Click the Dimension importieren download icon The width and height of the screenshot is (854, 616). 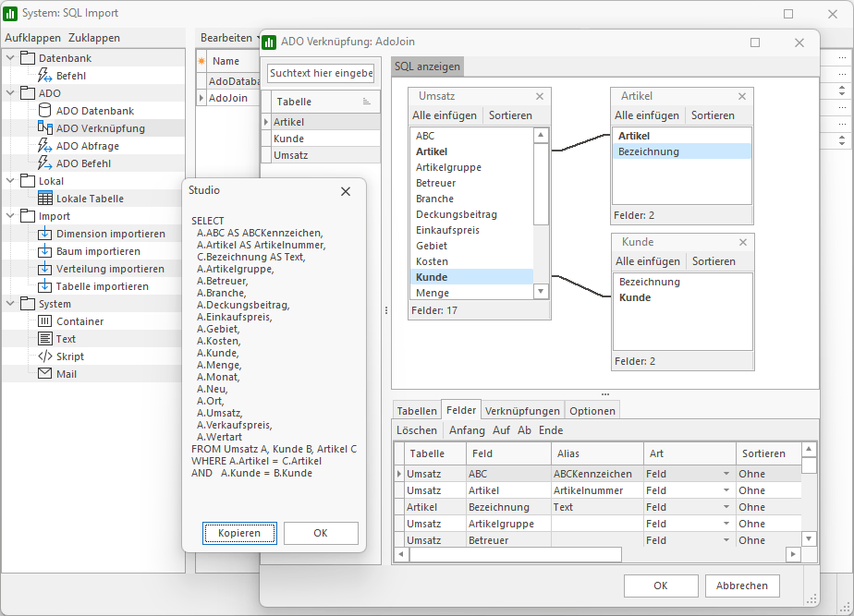45,234
